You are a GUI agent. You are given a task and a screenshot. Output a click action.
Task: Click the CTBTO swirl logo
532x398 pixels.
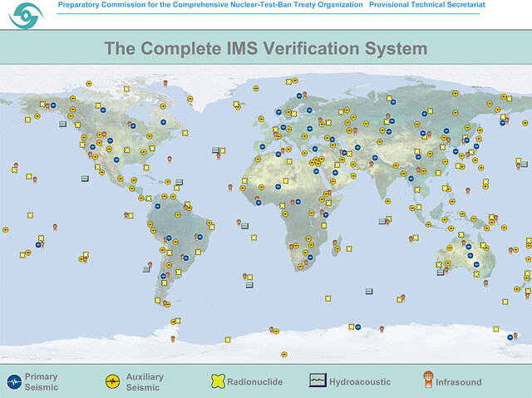[25, 16]
